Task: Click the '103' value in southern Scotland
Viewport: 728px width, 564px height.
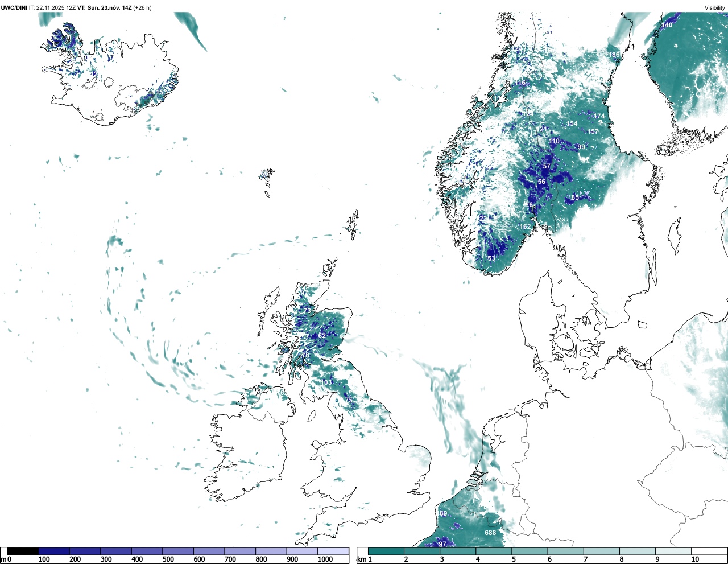Action: [x=326, y=382]
